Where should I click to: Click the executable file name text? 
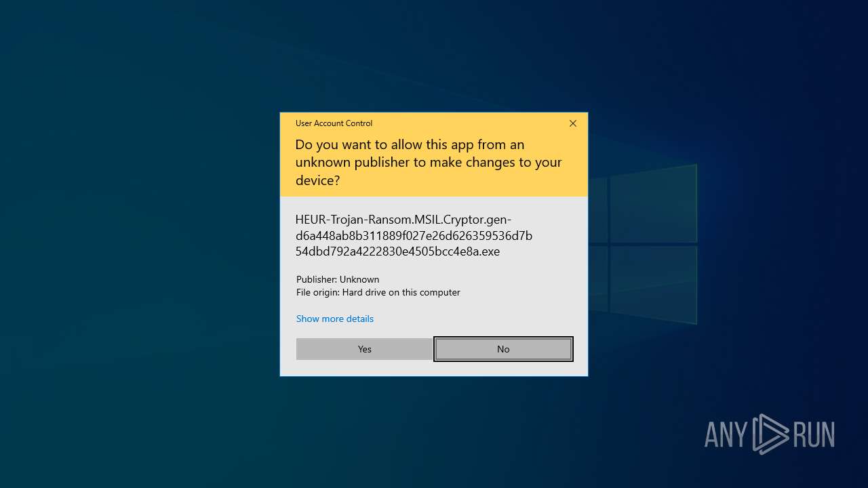click(x=414, y=235)
